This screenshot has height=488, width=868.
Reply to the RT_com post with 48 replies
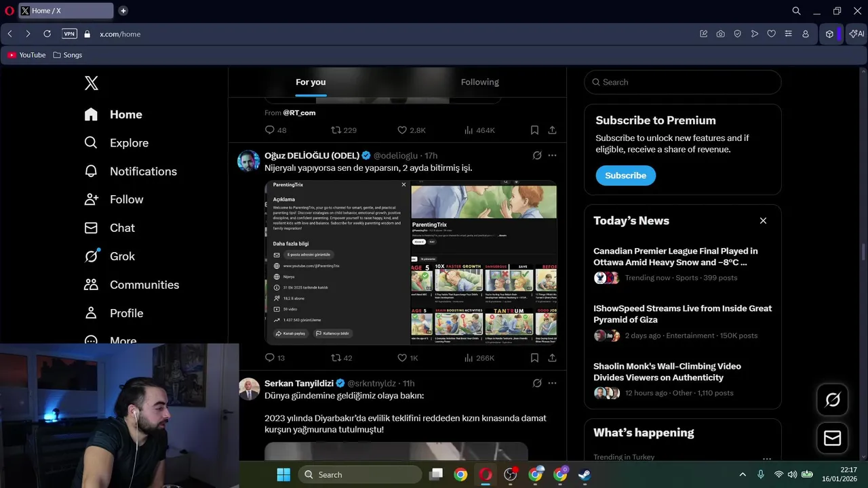pos(275,130)
